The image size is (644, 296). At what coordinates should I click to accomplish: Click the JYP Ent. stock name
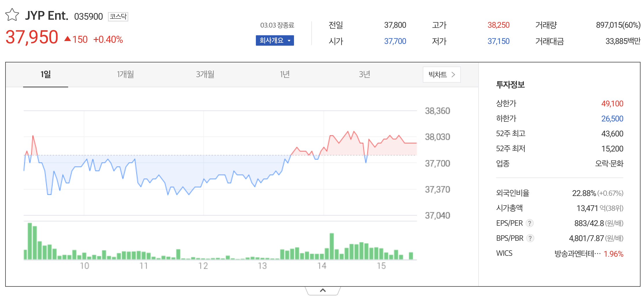(x=46, y=16)
